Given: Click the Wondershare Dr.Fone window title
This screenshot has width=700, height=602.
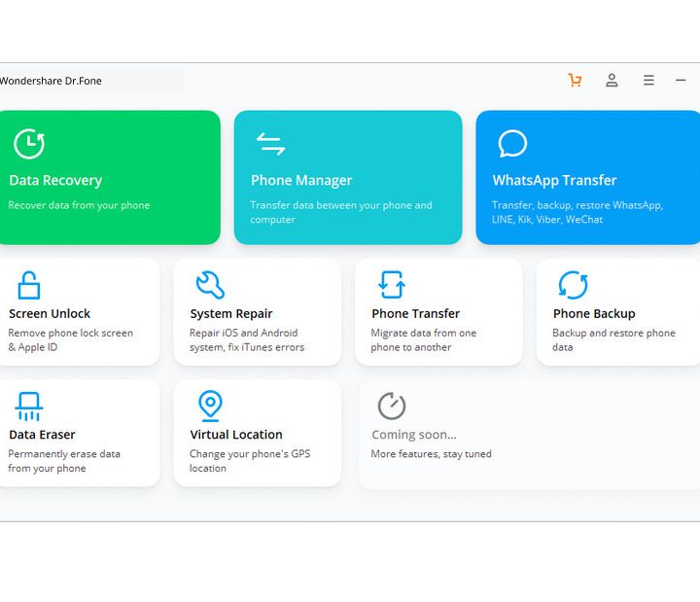Looking at the screenshot, I should pyautogui.click(x=51, y=81).
